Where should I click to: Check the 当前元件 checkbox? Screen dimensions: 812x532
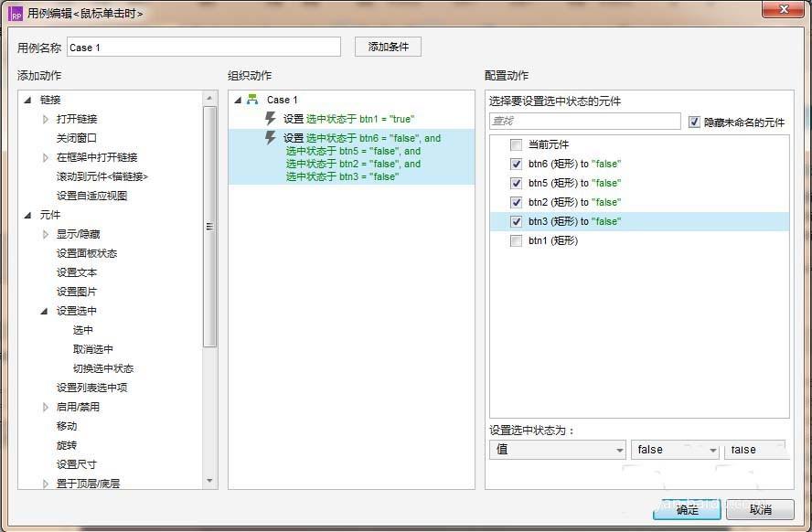click(x=517, y=144)
